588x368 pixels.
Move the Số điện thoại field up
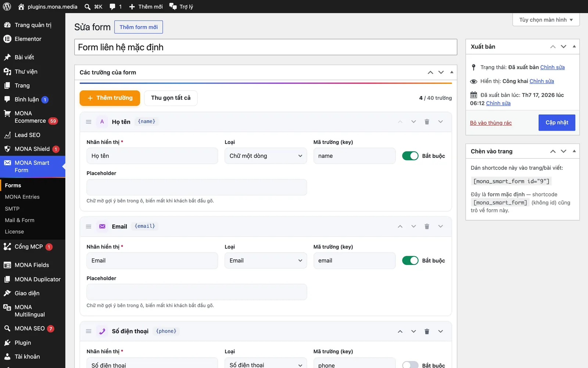[400, 331]
